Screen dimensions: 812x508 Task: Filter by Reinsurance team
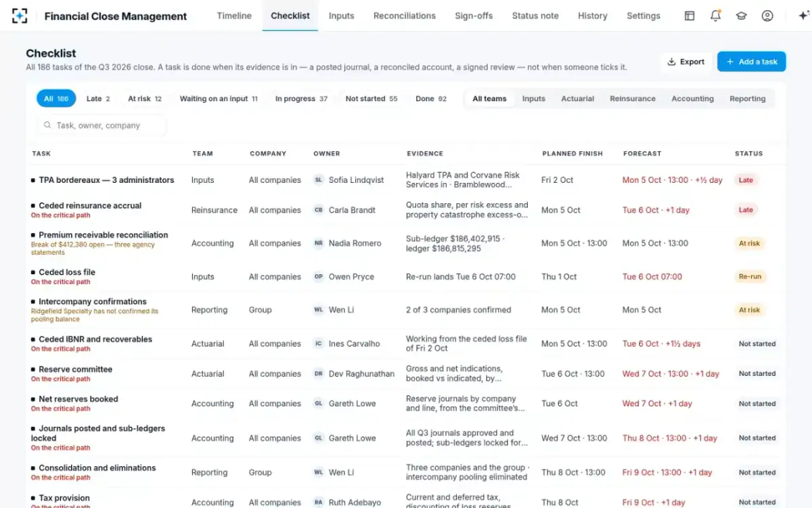(633, 98)
